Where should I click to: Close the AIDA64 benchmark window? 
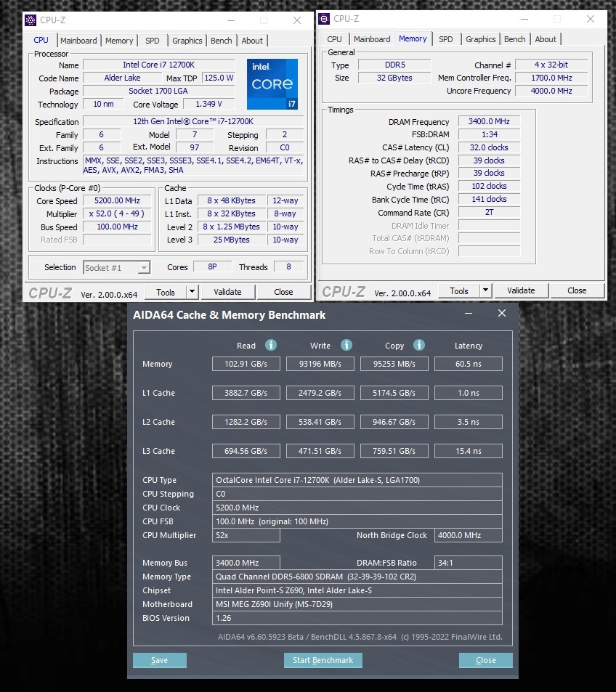(502, 314)
